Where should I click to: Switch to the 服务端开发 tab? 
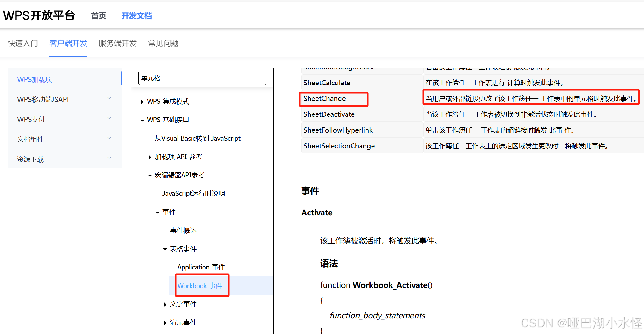click(118, 43)
